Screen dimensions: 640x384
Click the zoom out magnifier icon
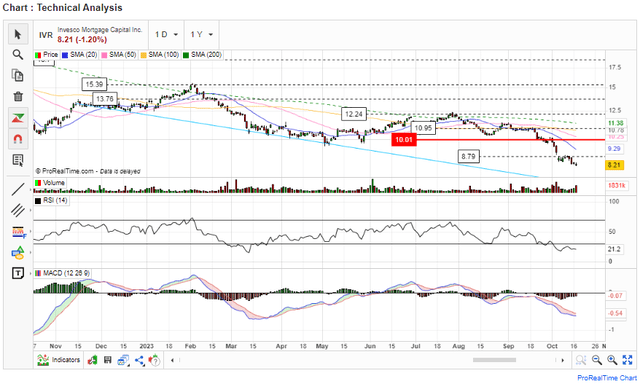pyautogui.click(x=597, y=360)
